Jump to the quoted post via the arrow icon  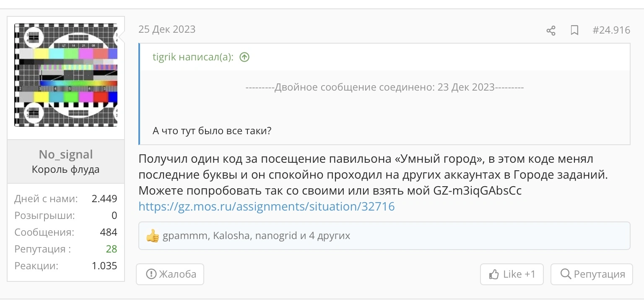[x=244, y=57]
